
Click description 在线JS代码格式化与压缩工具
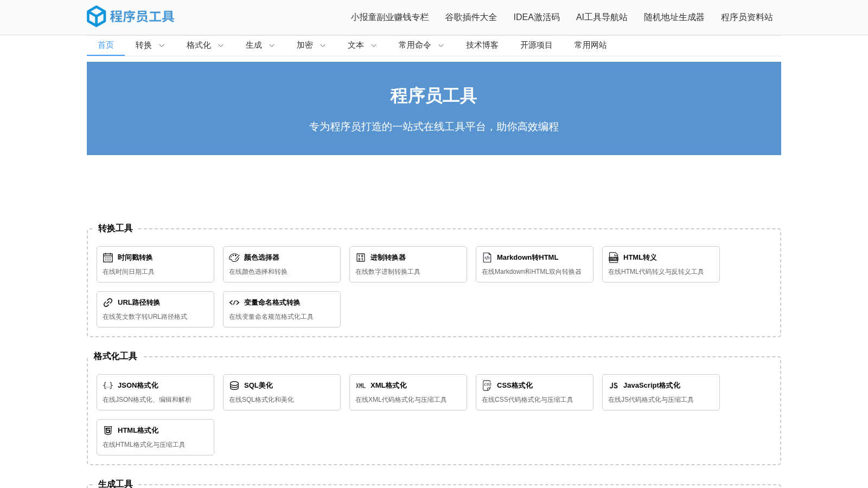click(651, 400)
